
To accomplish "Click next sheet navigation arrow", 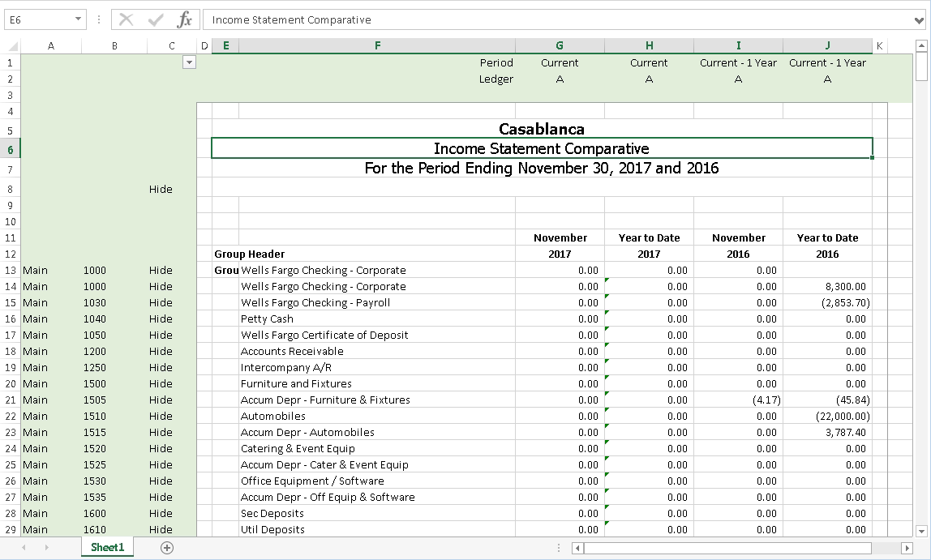I will (46, 548).
